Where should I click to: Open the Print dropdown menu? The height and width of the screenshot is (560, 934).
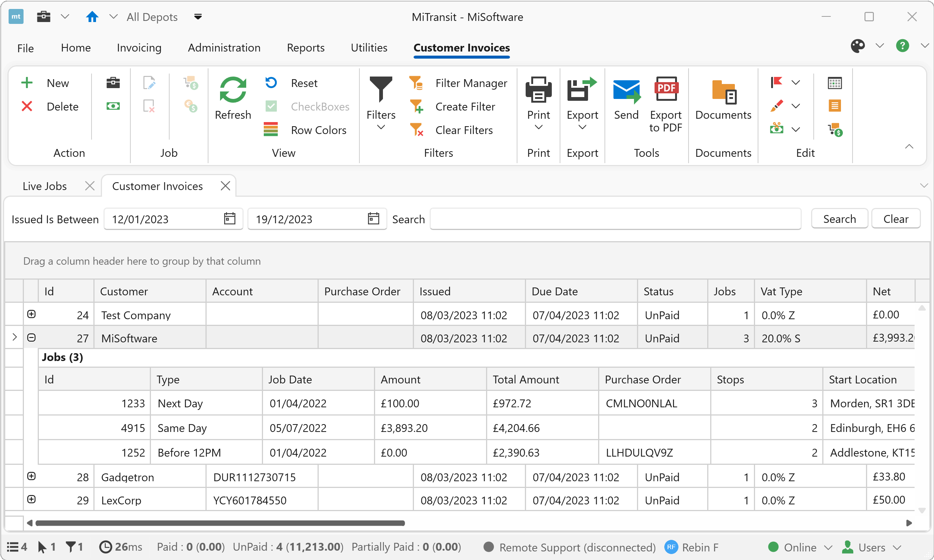tap(538, 128)
